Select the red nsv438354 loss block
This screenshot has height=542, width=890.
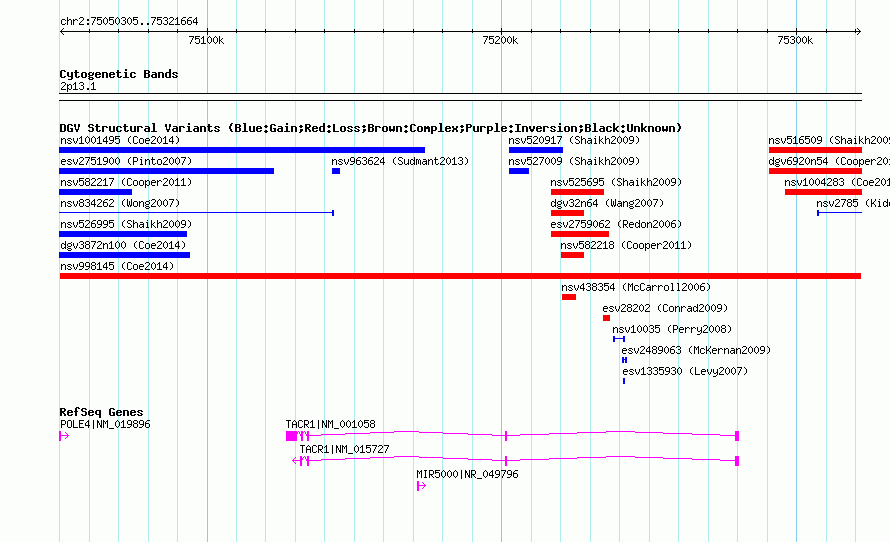[569, 297]
